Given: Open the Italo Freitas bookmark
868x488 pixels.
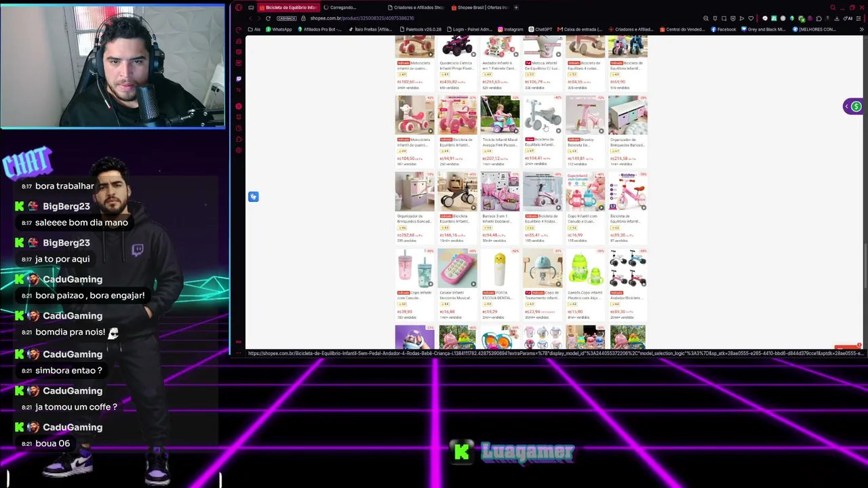Looking at the screenshot, I should (370, 29).
